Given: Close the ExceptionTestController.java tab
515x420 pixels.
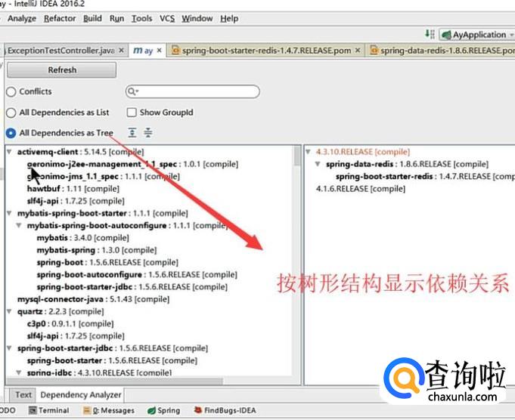Looking at the screenshot, I should point(121,50).
